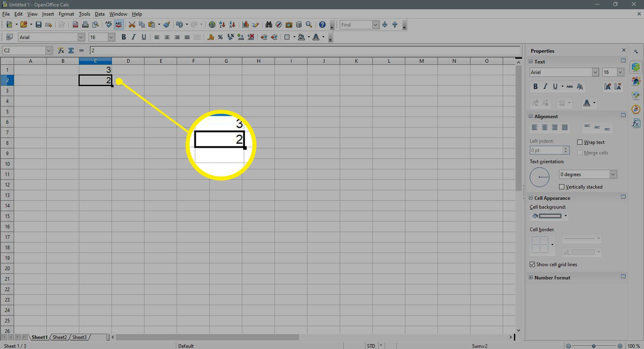The image size is (644, 349).
Task: Close the Properties sidebar panel
Action: (x=624, y=50)
